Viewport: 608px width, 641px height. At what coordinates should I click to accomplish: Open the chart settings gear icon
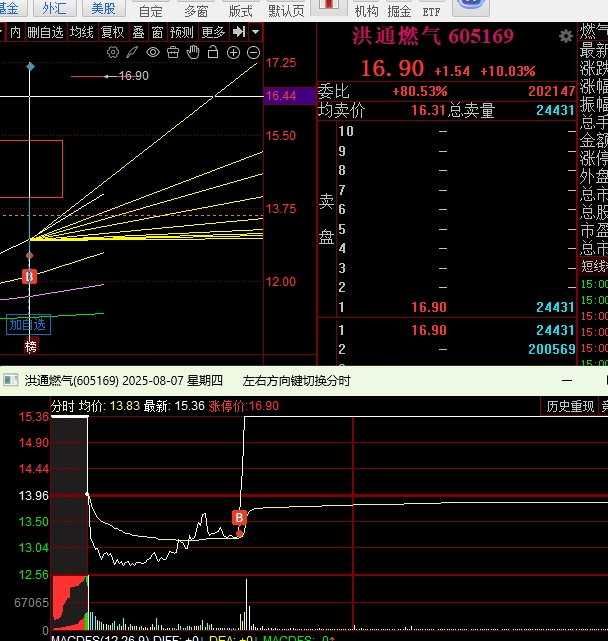(113, 52)
